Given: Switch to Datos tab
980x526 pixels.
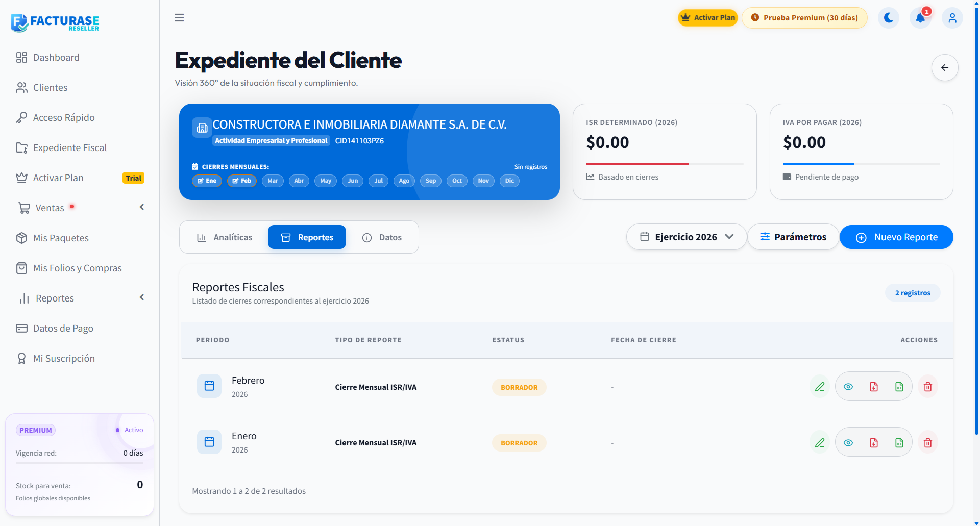Looking at the screenshot, I should point(382,237).
